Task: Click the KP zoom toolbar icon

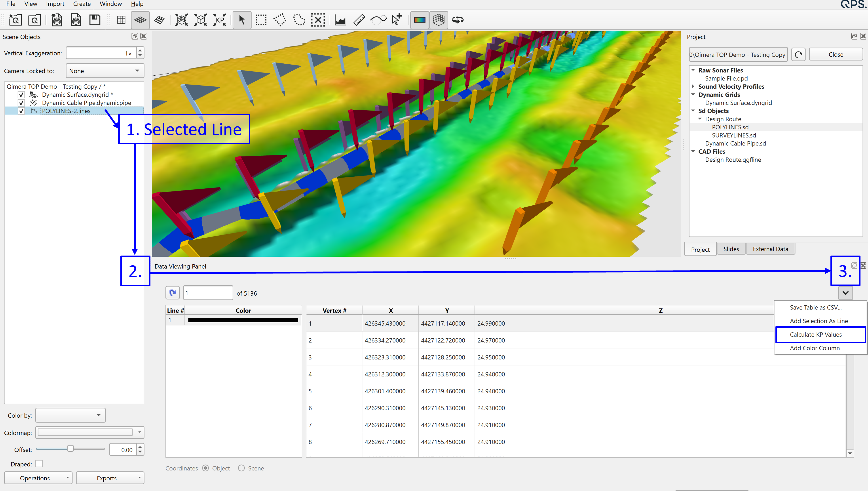Action: click(x=220, y=20)
